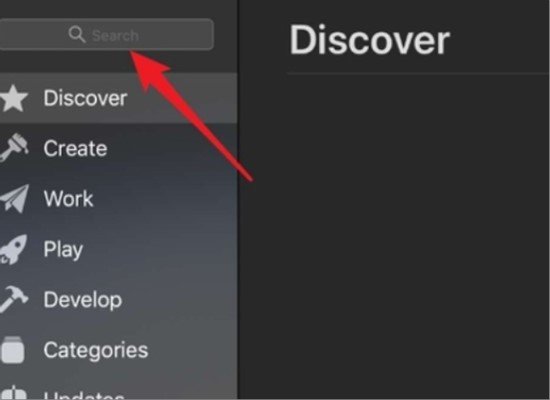Open the Play section label
The height and width of the screenshot is (400, 550).
(63, 250)
